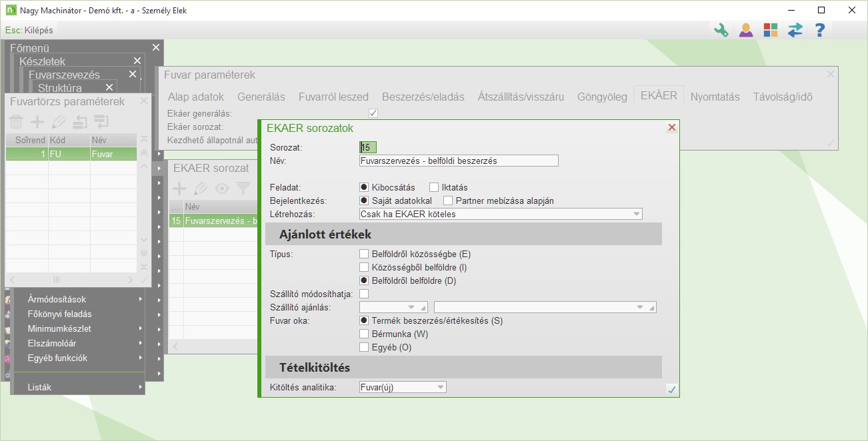This screenshot has height=441, width=868.
Task: Click into the Név text field
Action: (459, 161)
